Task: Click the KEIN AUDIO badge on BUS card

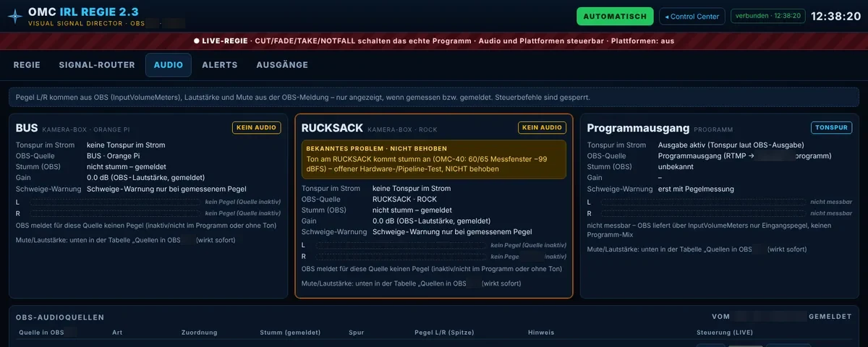Action: pyautogui.click(x=256, y=127)
